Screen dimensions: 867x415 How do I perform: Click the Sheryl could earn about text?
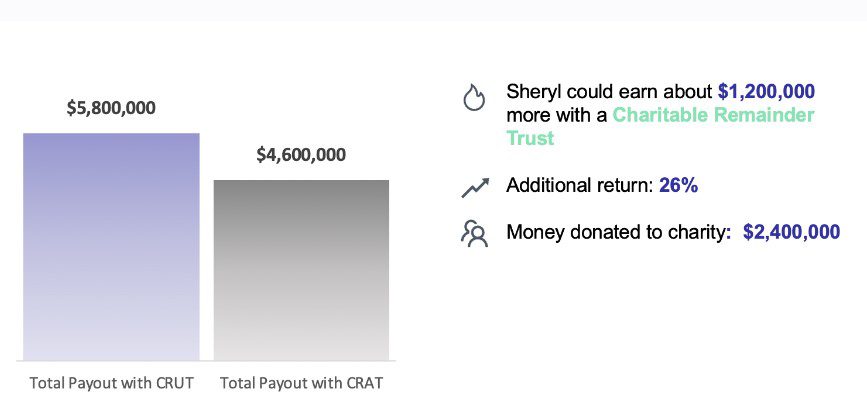point(610,92)
